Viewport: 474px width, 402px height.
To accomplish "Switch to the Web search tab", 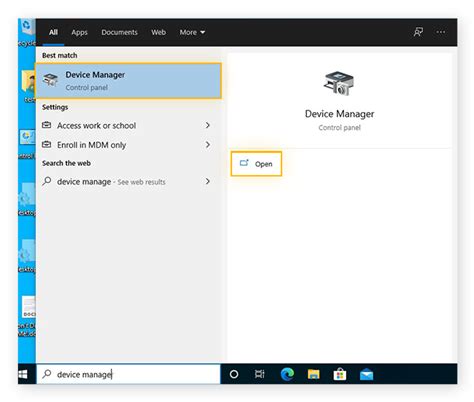I will [x=158, y=32].
